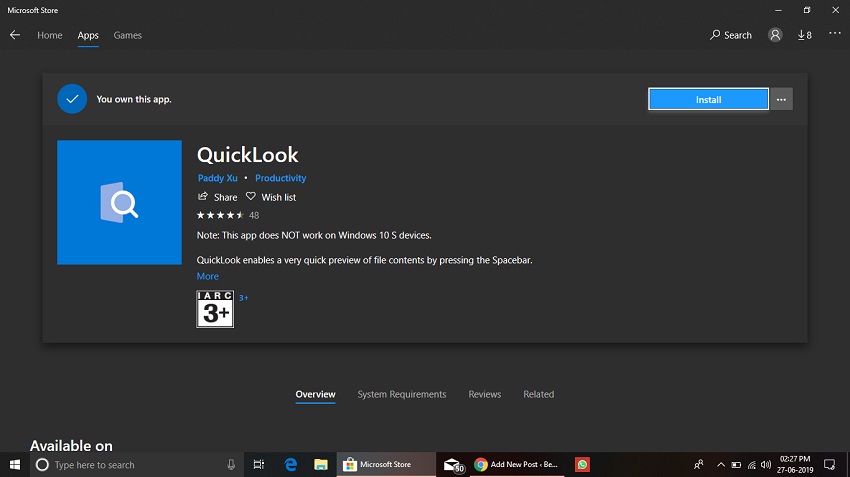Switch to the Games tab
Screen dimensions: 850x477
(x=127, y=35)
